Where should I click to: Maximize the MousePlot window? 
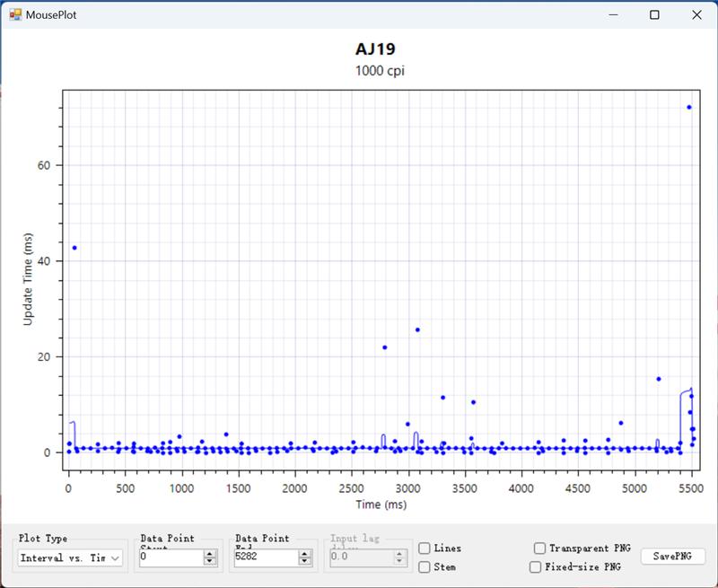655,14
